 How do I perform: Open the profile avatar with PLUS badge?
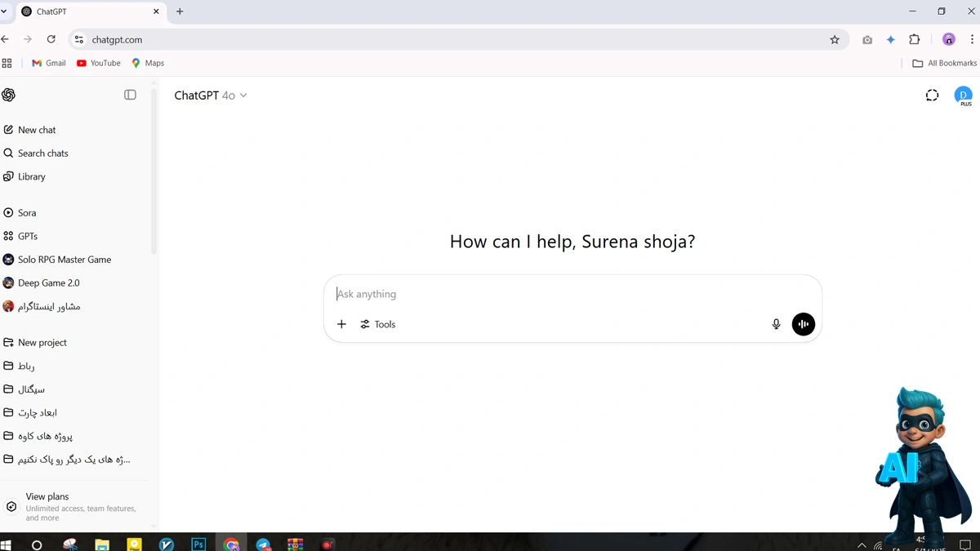pyautogui.click(x=964, y=96)
